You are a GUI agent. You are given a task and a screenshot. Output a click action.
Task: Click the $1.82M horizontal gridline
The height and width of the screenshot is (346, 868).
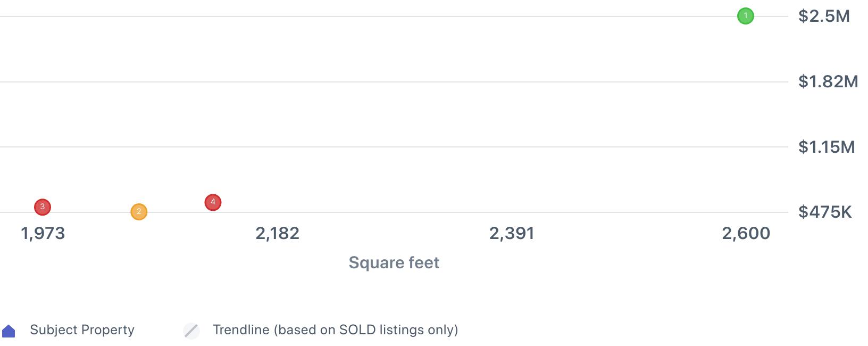[394, 82]
